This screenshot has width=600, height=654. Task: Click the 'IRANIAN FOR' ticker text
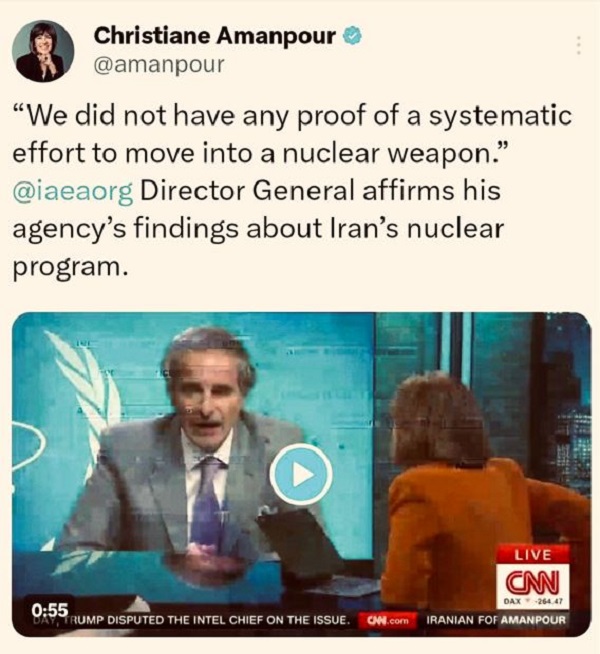461,620
